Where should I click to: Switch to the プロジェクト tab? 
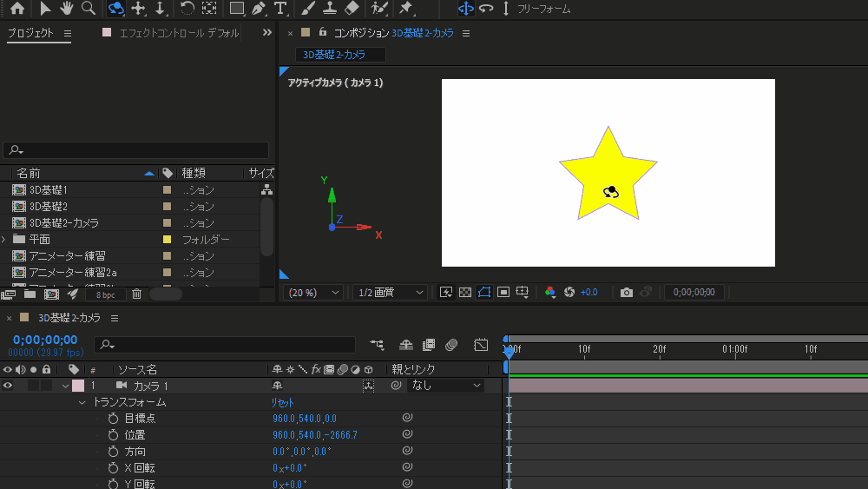(30, 33)
